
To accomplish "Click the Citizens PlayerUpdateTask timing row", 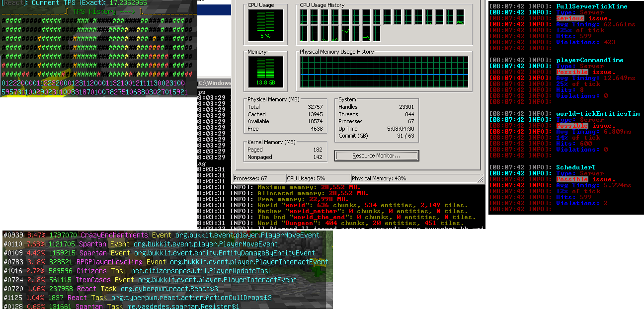I will coord(138,271).
